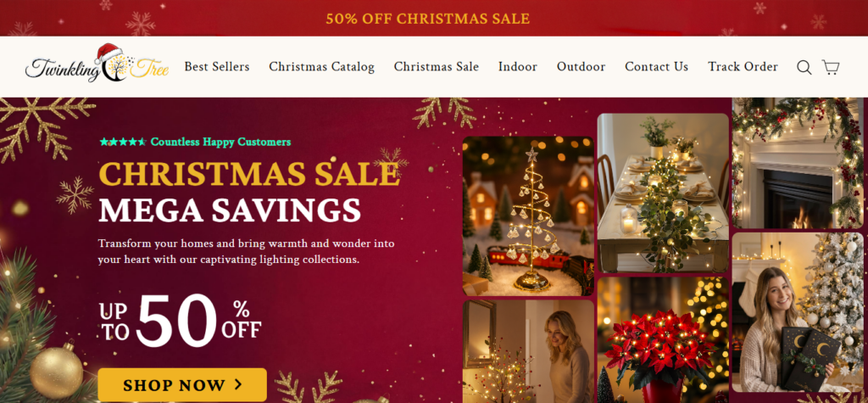Click the woman holding moon gift boxes

click(798, 312)
